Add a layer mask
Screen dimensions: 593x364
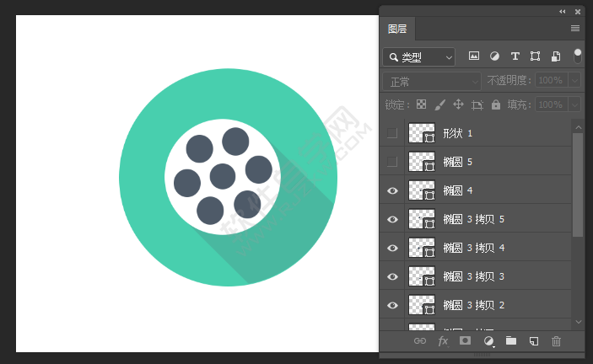tap(465, 340)
